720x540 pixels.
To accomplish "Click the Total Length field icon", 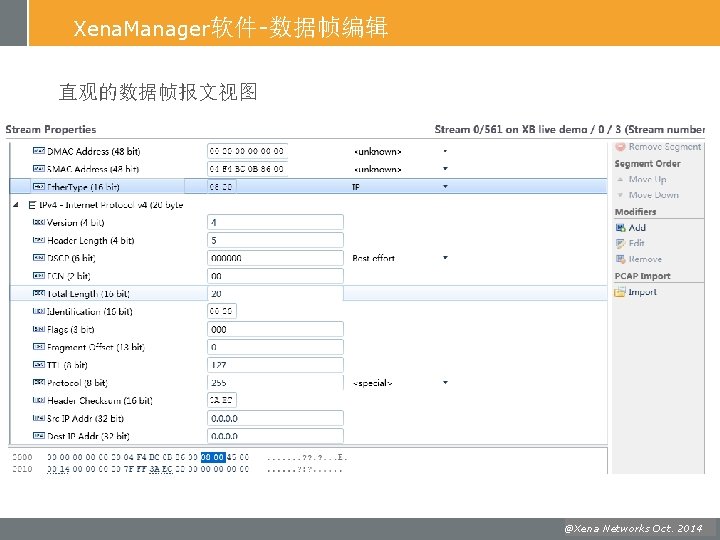I will pos(39,293).
